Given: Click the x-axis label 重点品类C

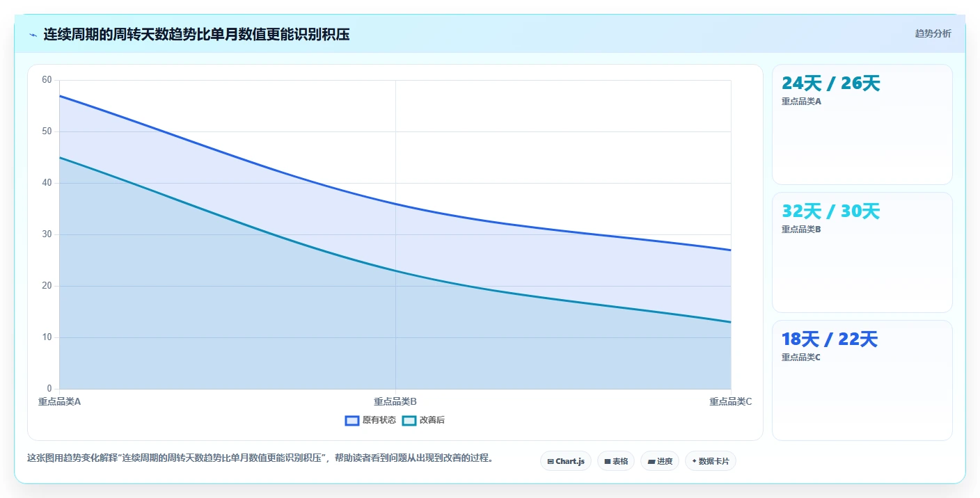Looking at the screenshot, I should pyautogui.click(x=731, y=401).
